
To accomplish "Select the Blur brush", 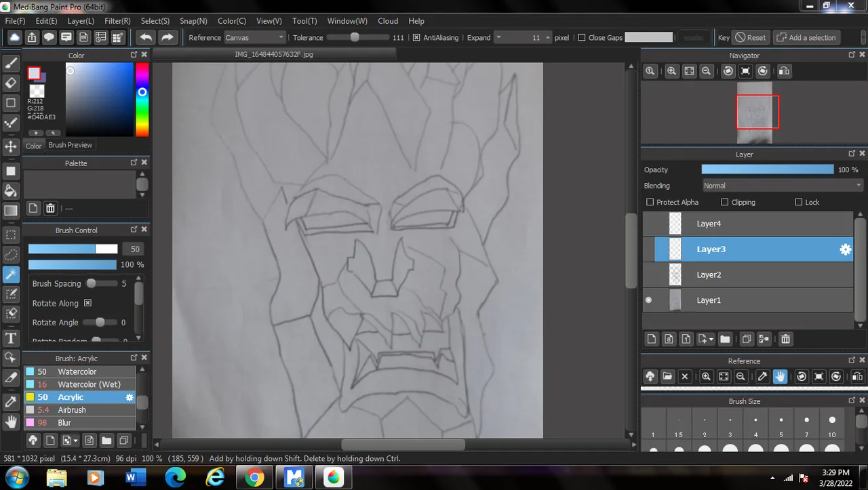I will (x=80, y=423).
